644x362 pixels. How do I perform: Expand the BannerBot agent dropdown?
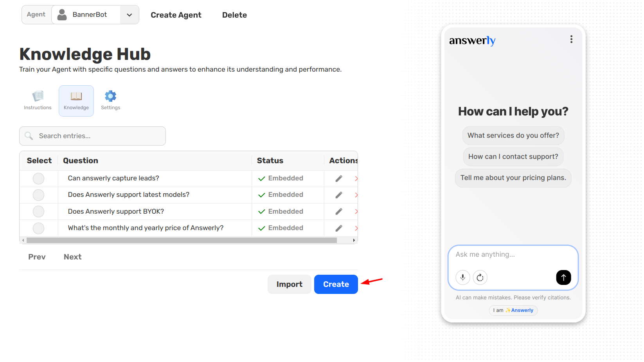tap(129, 15)
